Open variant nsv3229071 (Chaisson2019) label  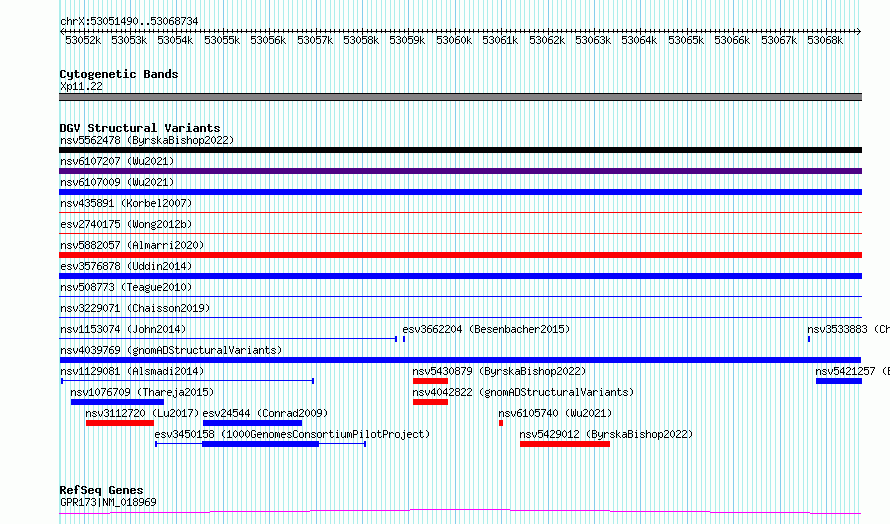click(135, 308)
